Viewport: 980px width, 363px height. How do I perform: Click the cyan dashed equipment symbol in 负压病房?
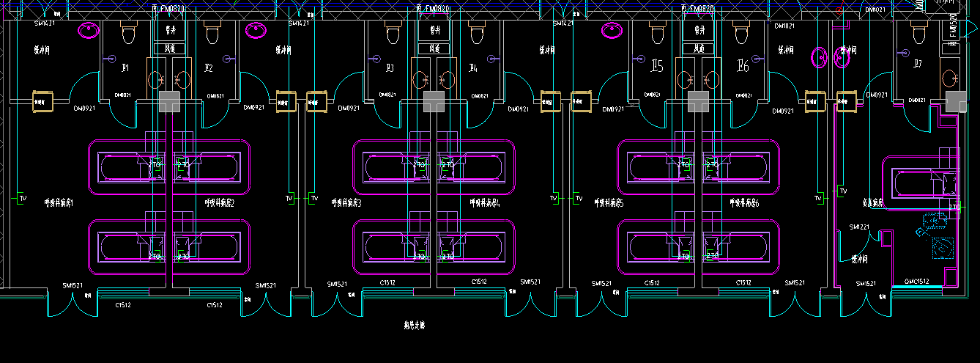(x=943, y=246)
